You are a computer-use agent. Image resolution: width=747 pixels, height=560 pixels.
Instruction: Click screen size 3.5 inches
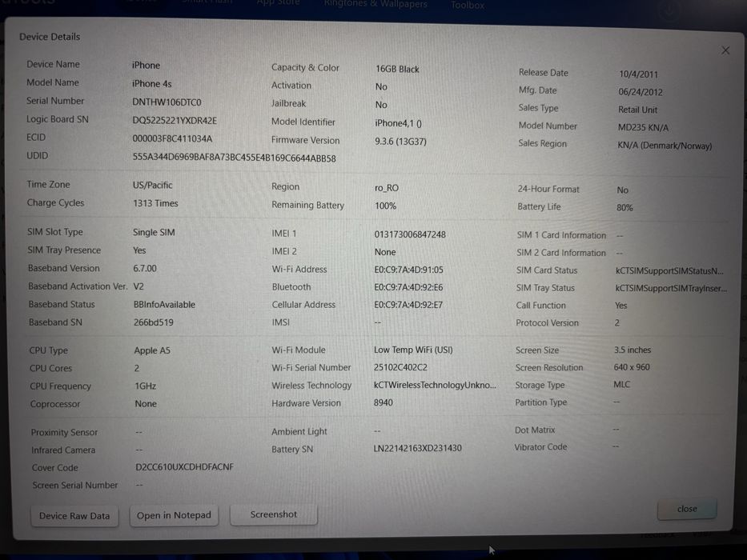[x=633, y=350]
